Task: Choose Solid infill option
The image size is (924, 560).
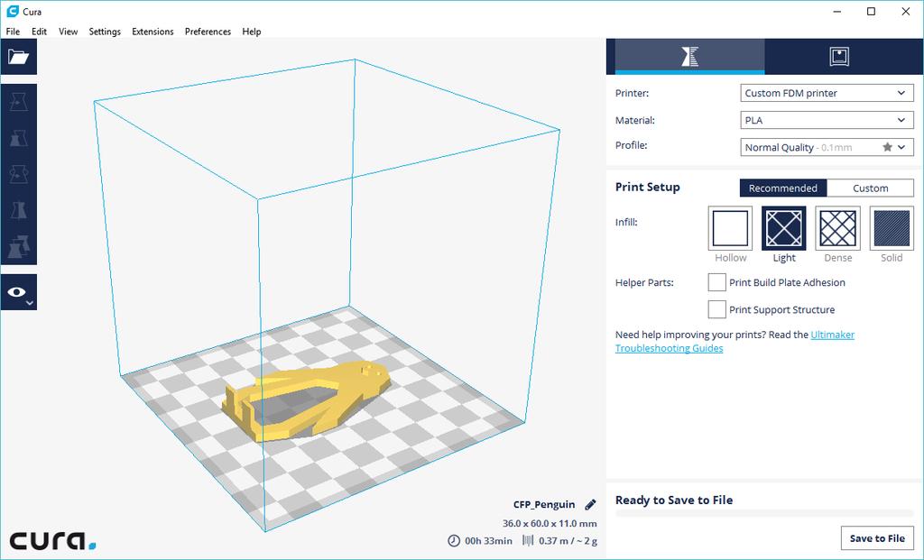Action: (x=892, y=228)
